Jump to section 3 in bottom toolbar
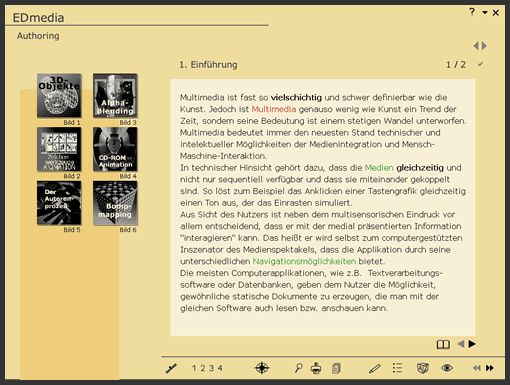The height and width of the screenshot is (385, 510). point(211,368)
